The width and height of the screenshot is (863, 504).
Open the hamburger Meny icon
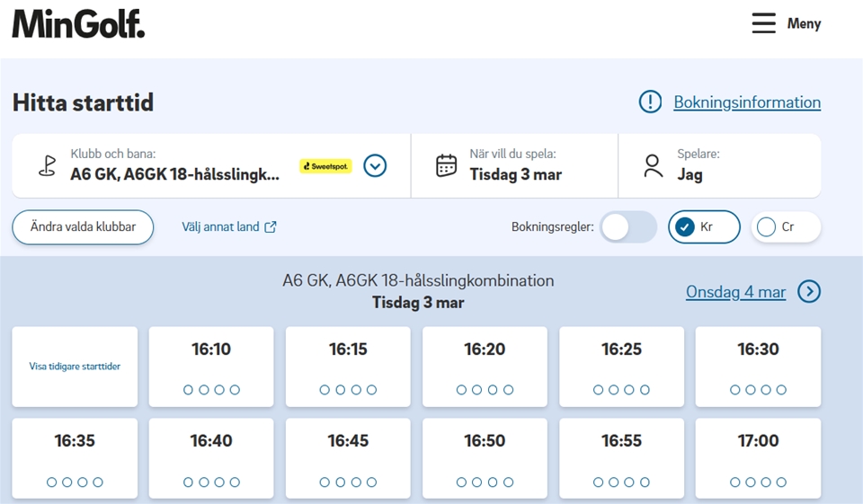point(763,23)
